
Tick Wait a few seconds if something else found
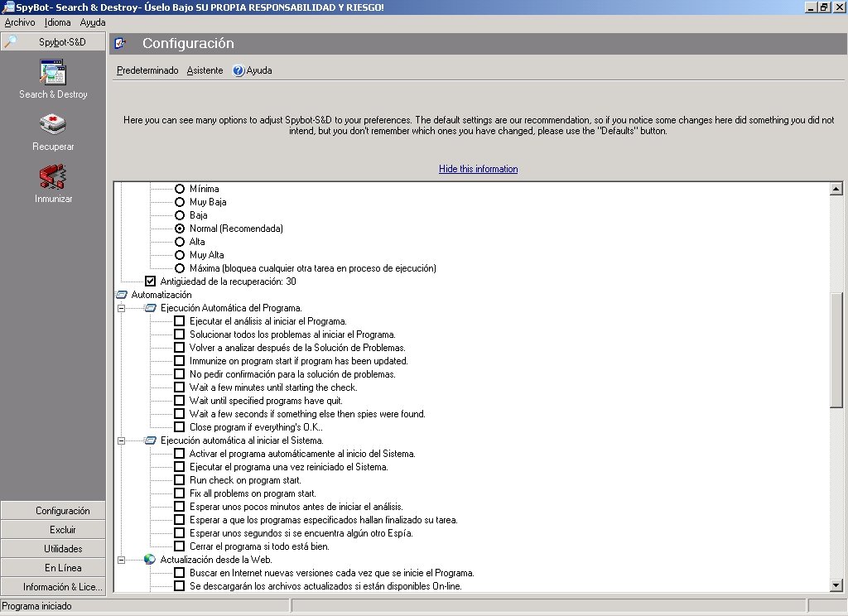tap(180, 414)
